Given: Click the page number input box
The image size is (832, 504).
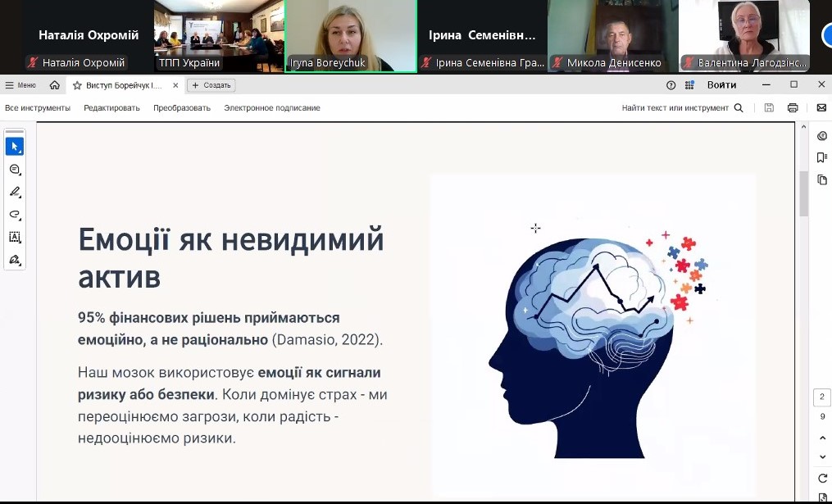Looking at the screenshot, I should click(822, 397).
